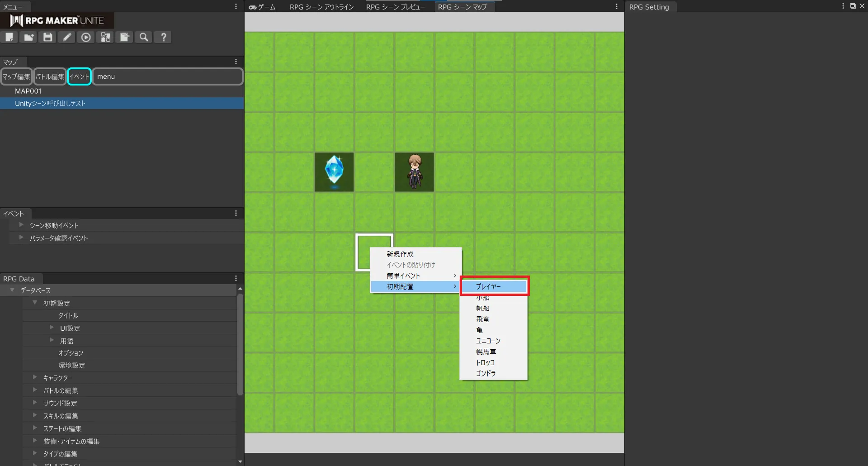Expand the UI設定 tree node
Viewport: 868px width, 466px height.
52,328
